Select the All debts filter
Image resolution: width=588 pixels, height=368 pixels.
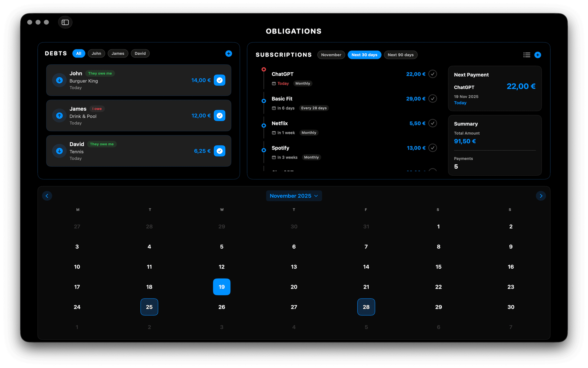pos(79,54)
